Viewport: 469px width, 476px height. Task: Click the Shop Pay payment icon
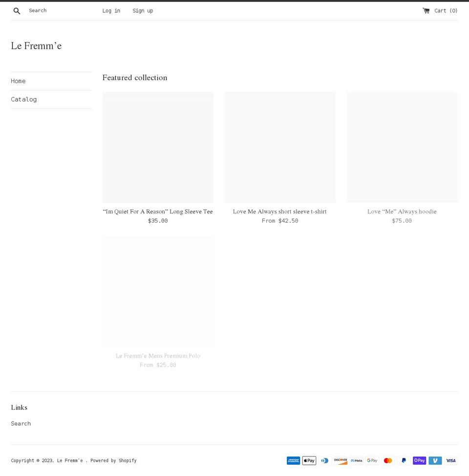coord(420,460)
